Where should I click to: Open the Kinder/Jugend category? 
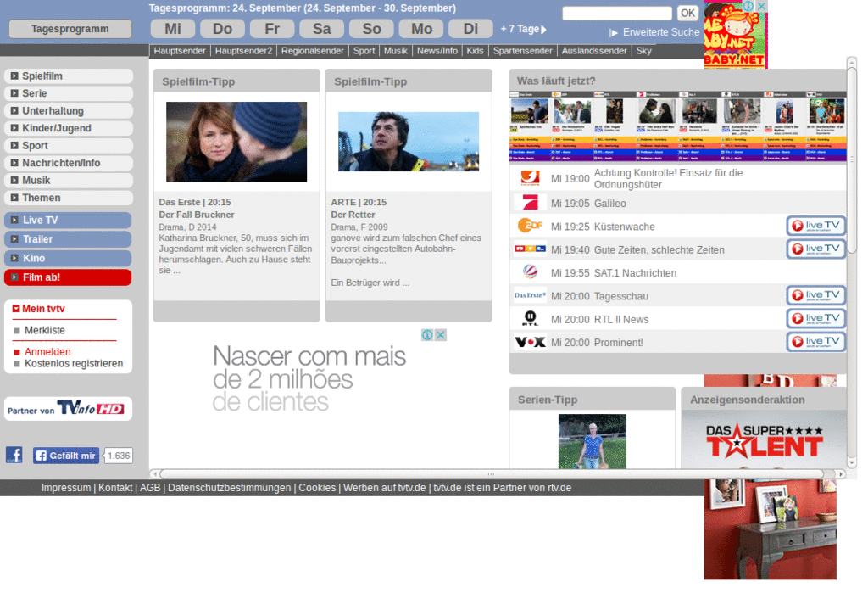click(68, 128)
